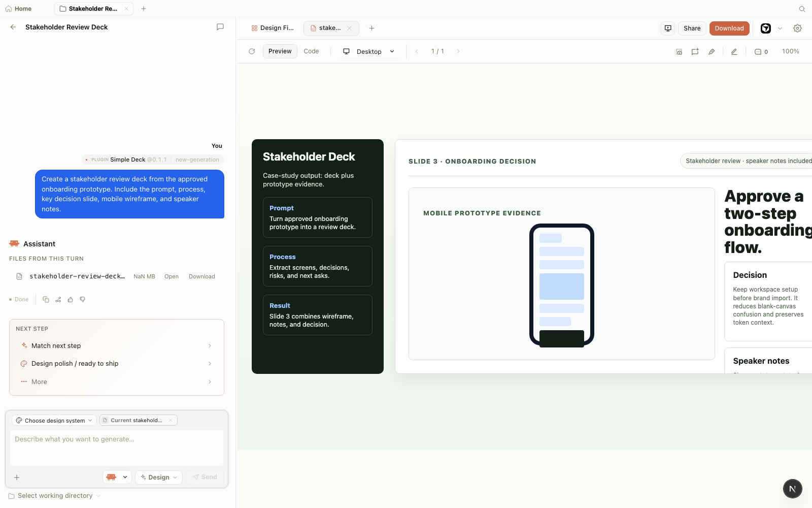Viewport: 812px width, 508px height.
Task: Go to the Home tab
Action: pos(18,9)
